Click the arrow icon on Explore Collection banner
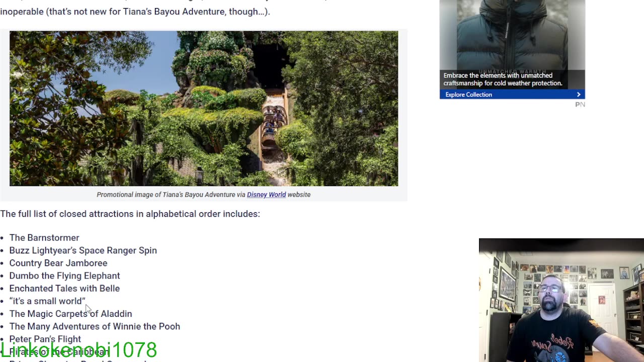 pos(579,95)
